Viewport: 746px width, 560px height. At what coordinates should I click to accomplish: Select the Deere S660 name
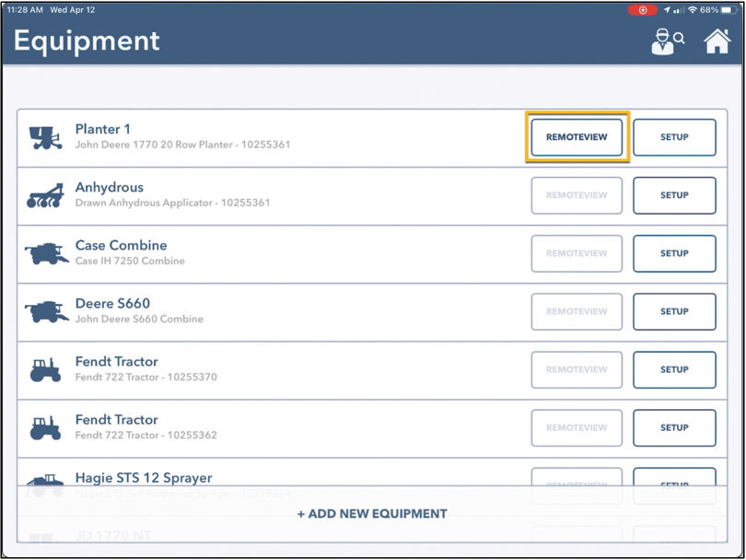[x=112, y=303]
